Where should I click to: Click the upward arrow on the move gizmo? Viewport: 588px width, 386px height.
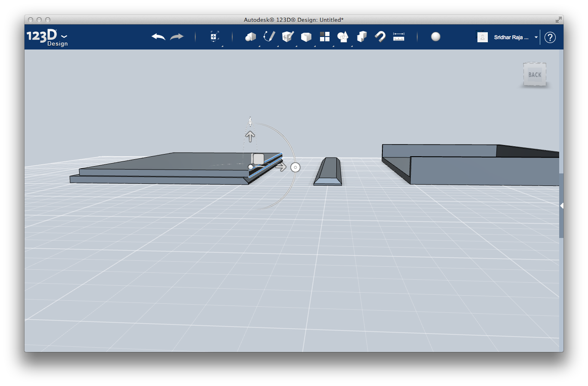pos(250,136)
